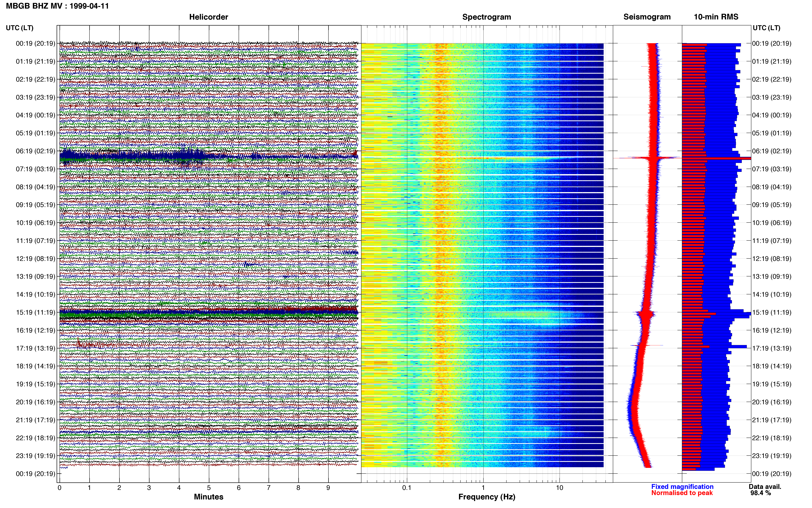Click minute tick label 0 on helicorder axis

[59, 487]
